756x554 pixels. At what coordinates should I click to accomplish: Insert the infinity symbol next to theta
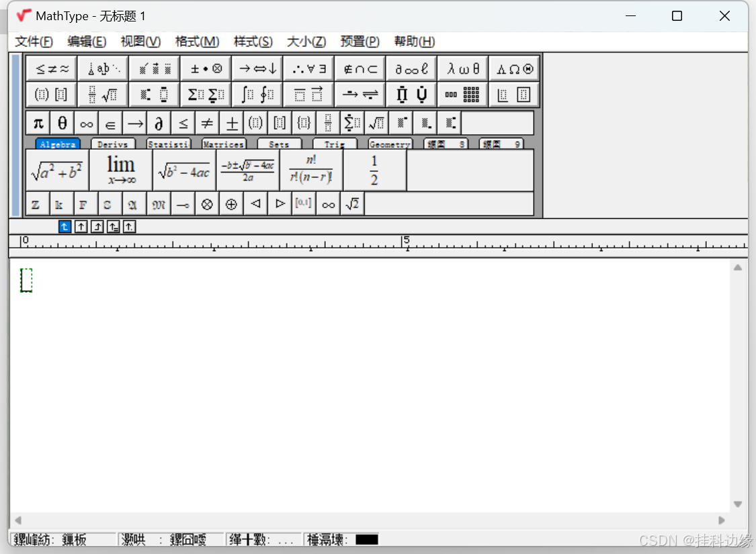pos(86,124)
